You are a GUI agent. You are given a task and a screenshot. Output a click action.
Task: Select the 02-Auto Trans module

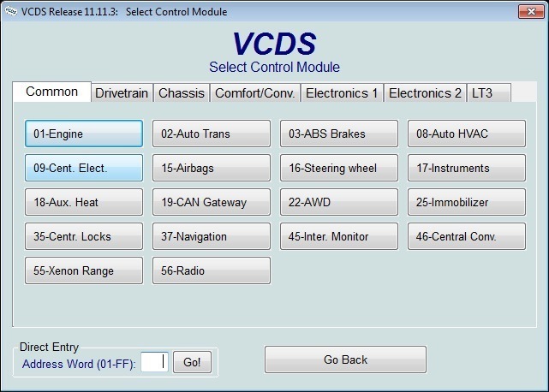[212, 134]
